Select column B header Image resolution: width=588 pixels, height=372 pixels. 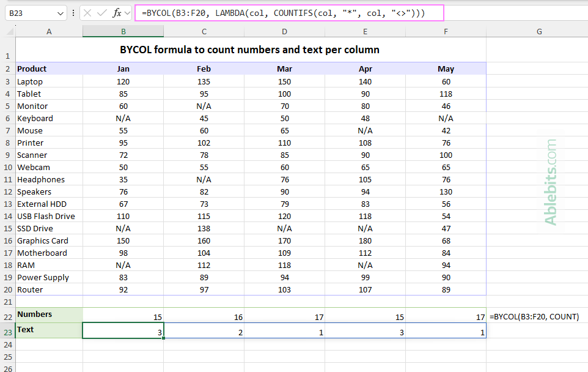point(123,31)
